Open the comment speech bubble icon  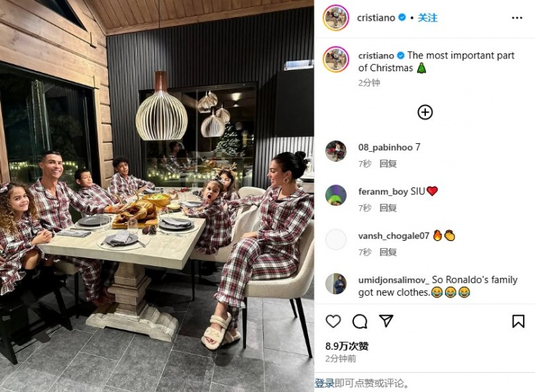pyautogui.click(x=360, y=321)
